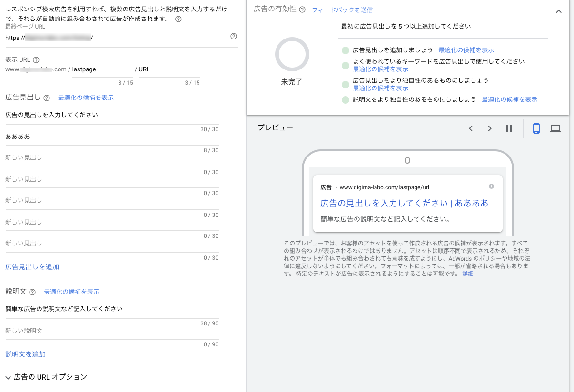
Task: Click 説明文を追加 link
Action: [26, 354]
